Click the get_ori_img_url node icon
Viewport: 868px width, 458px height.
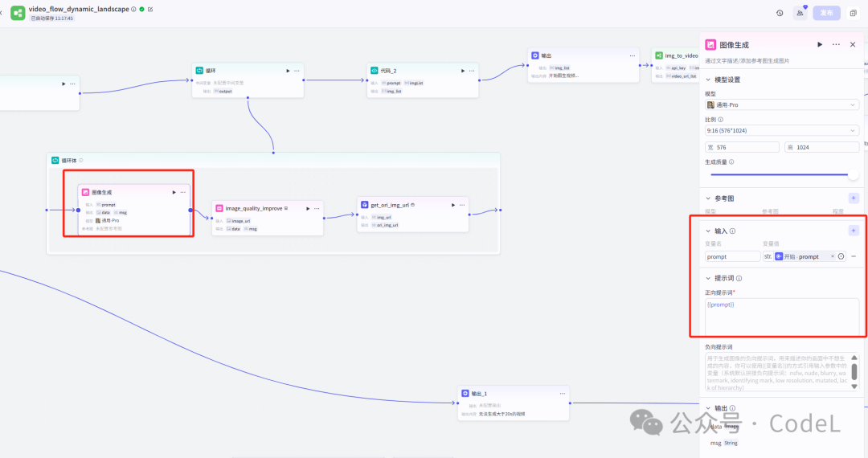tap(364, 205)
